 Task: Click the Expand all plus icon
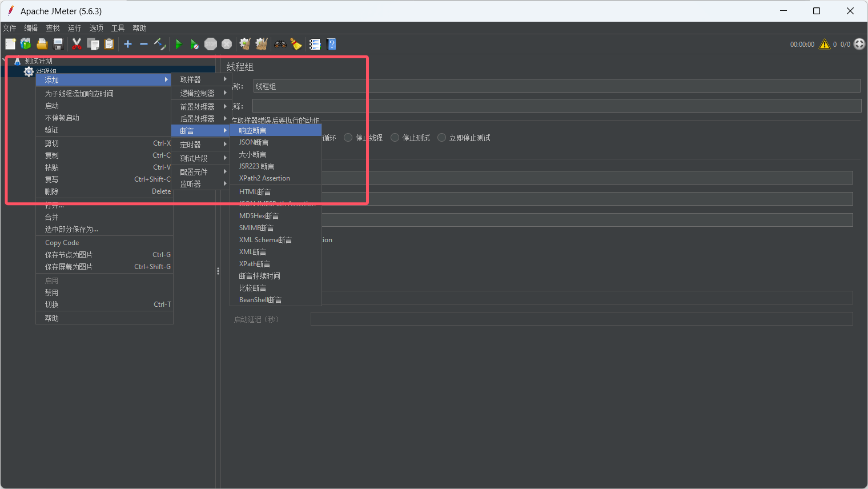(x=128, y=44)
